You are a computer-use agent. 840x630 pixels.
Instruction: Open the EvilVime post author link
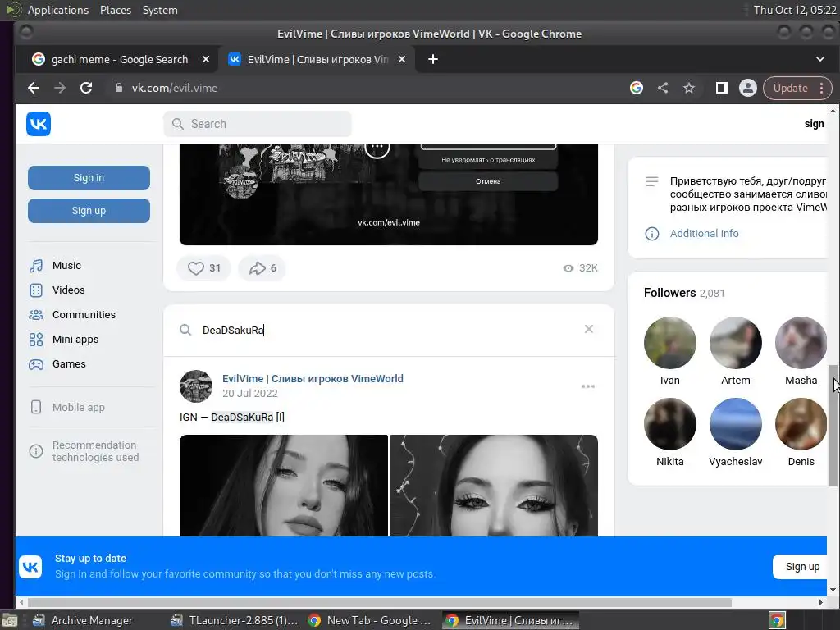[x=313, y=379]
